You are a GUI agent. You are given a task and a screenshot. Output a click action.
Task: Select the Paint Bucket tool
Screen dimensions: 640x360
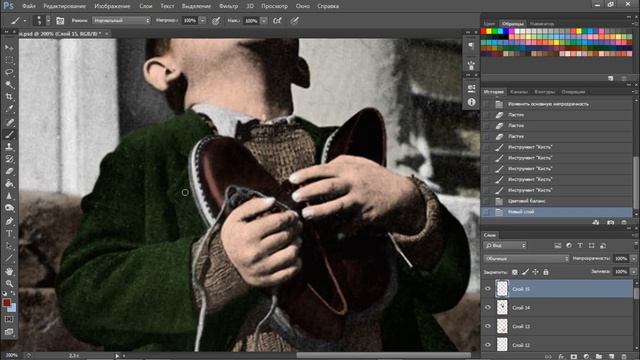pos(9,184)
